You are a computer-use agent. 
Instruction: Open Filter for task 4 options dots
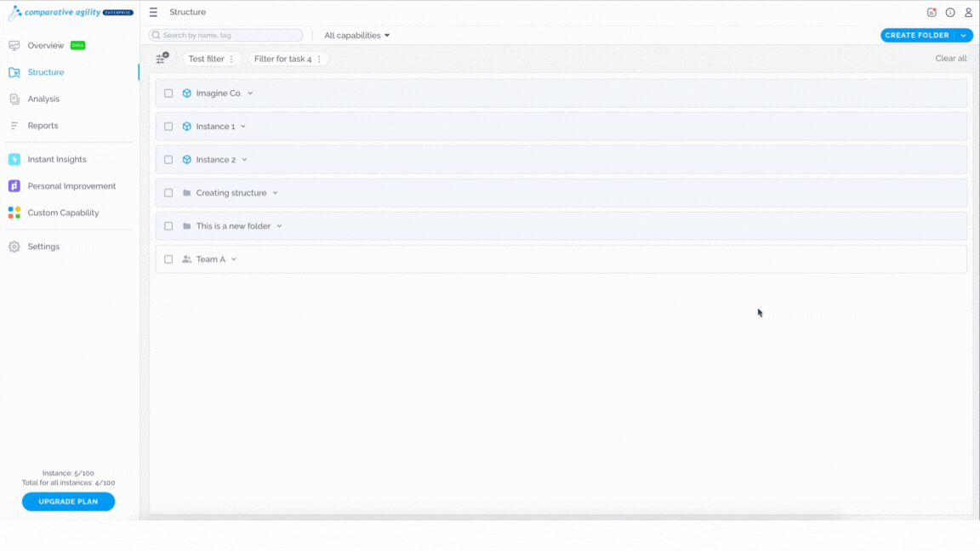319,59
